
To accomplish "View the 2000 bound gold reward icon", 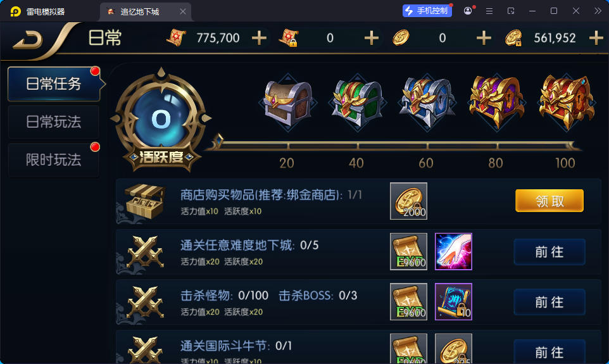I will point(408,201).
